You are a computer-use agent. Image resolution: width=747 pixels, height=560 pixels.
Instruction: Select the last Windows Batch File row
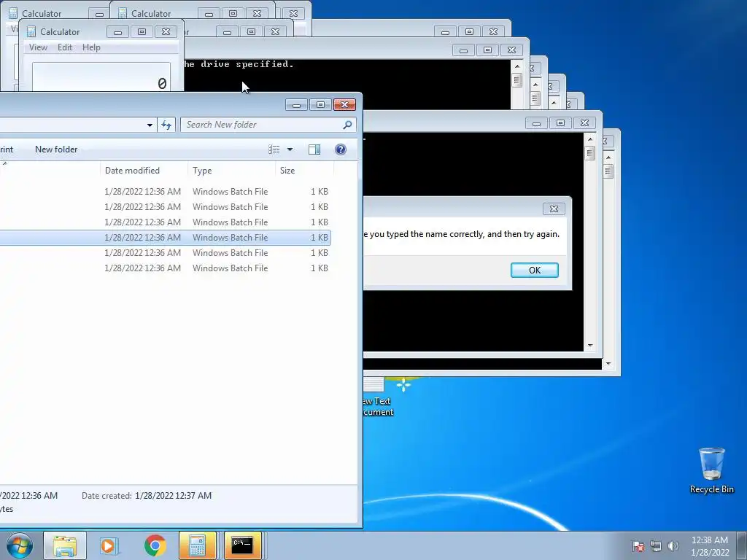tap(165, 268)
